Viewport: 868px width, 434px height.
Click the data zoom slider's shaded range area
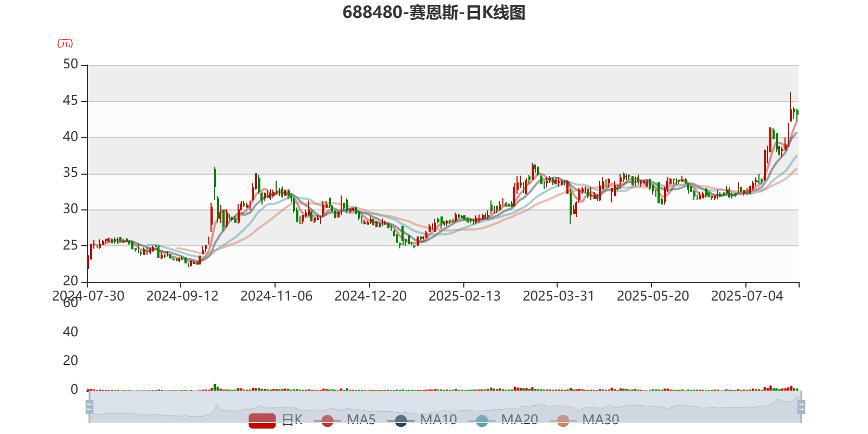tap(445, 406)
